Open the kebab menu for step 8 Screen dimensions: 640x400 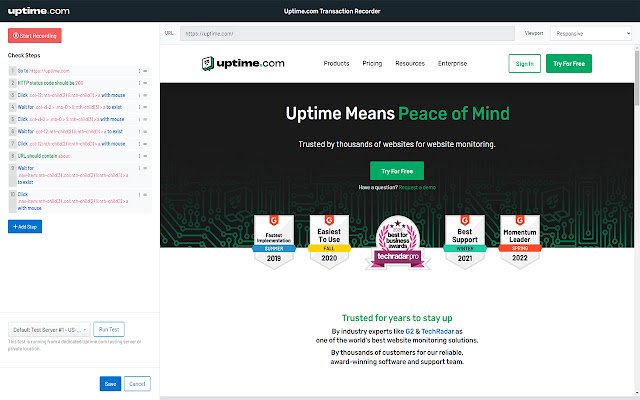tap(139, 156)
